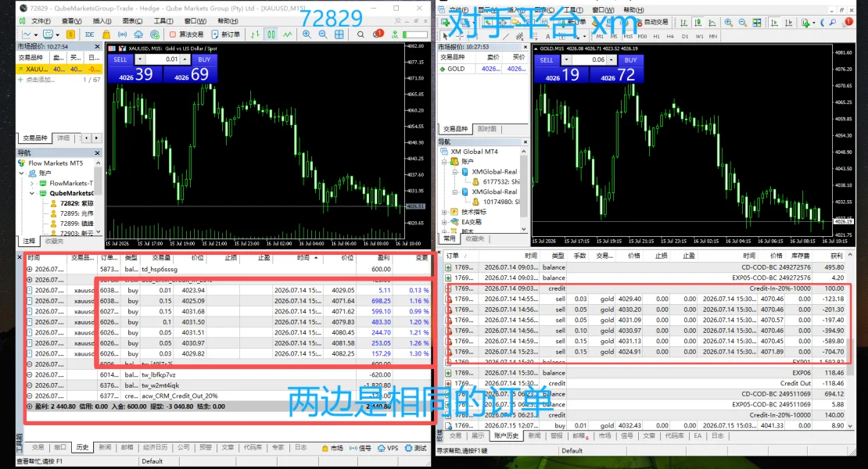Expand 技术指标 node in XM navigator

coord(444,212)
